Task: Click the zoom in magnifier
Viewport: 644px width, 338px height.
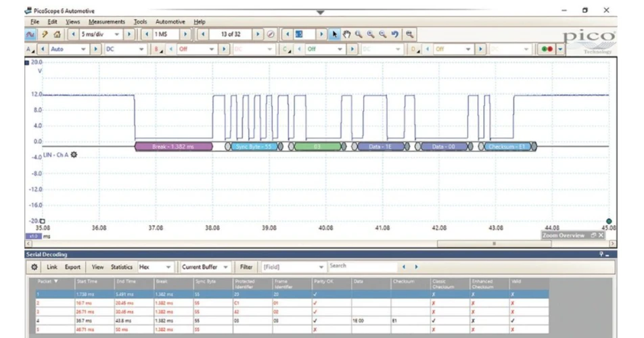Action: pyautogui.click(x=371, y=34)
